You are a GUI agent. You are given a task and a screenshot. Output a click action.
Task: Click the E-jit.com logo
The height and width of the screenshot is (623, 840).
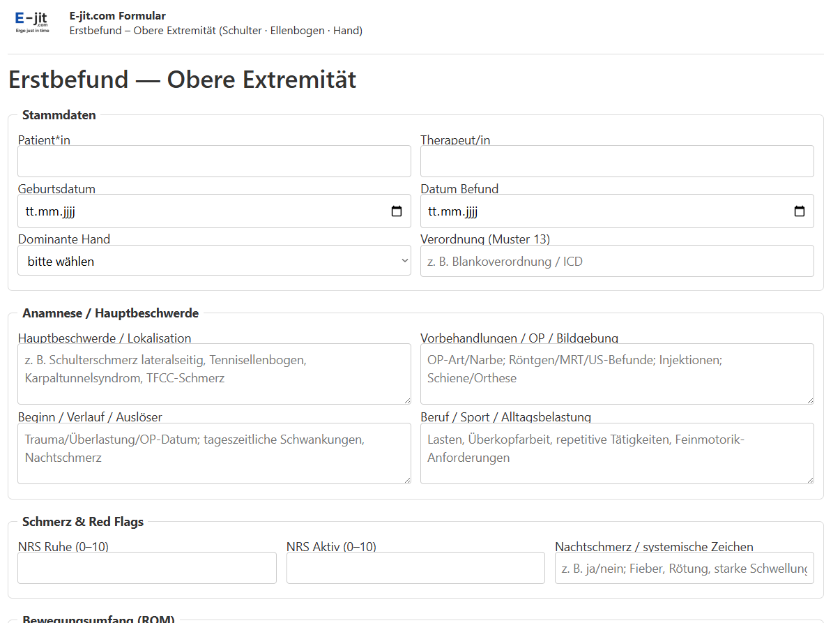click(33, 23)
